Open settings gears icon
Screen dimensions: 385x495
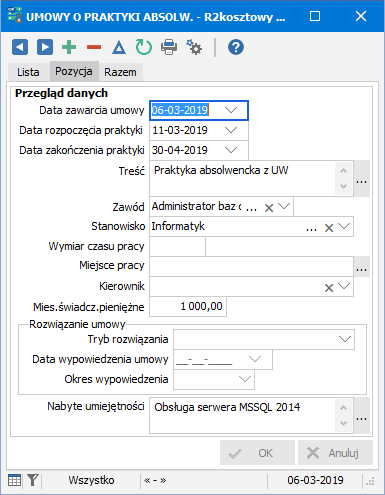pos(194,47)
